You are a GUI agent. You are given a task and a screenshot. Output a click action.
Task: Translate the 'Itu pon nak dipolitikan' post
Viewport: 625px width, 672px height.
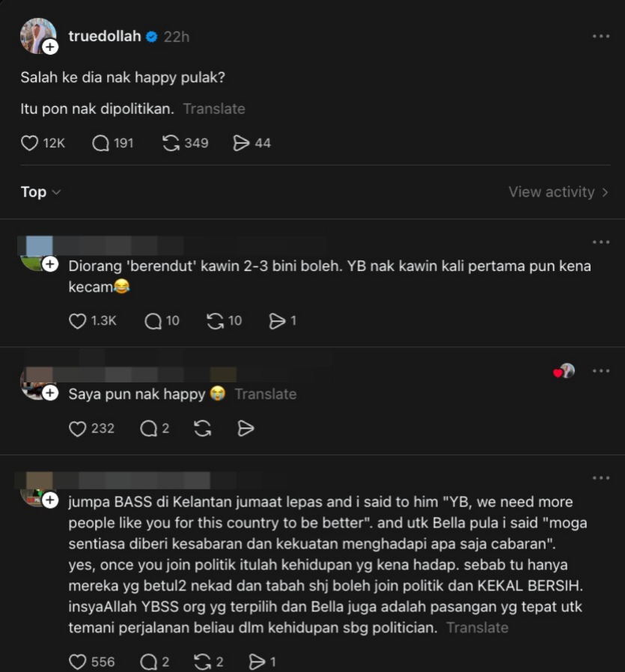(214, 109)
